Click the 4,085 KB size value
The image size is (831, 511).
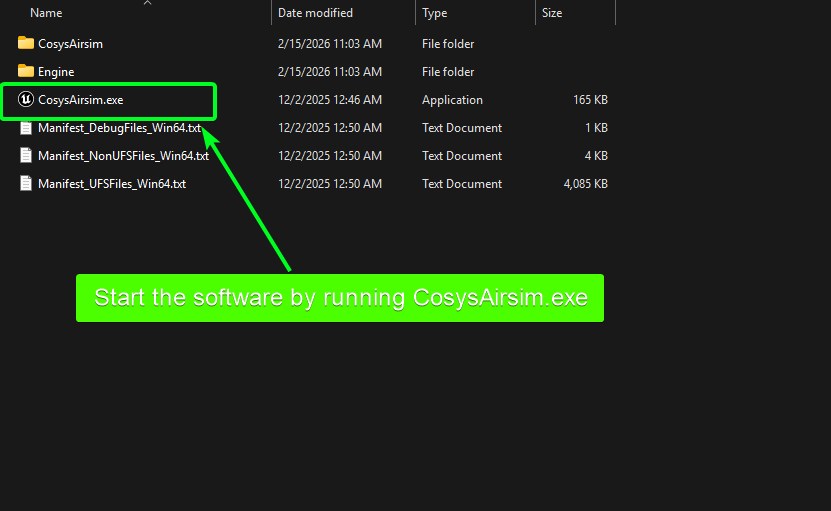tap(586, 184)
